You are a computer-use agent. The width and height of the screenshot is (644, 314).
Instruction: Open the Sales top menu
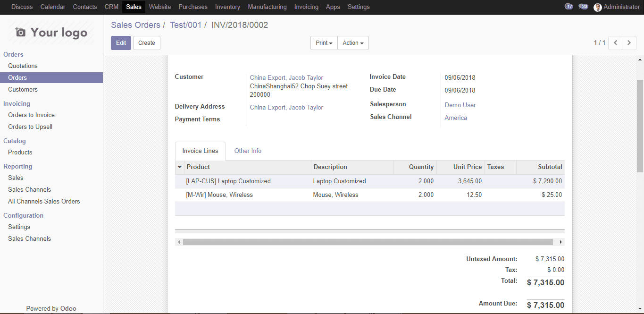[134, 7]
